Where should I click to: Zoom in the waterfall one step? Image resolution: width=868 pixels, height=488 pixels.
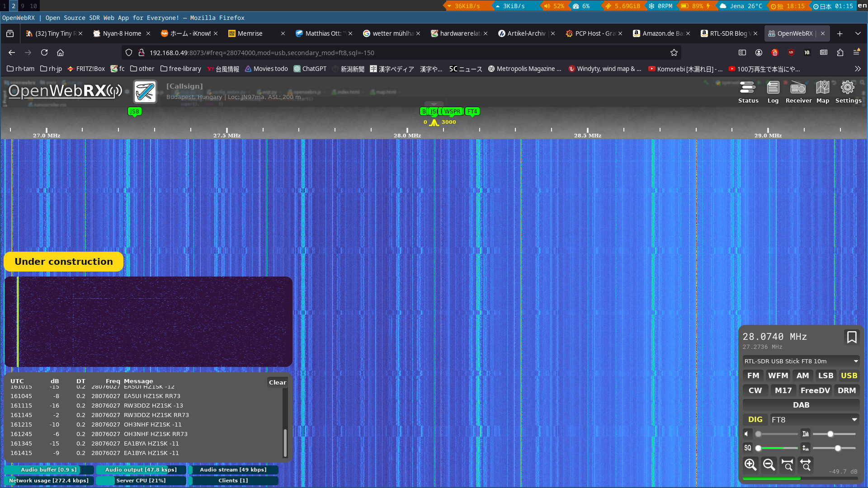pyautogui.click(x=750, y=465)
